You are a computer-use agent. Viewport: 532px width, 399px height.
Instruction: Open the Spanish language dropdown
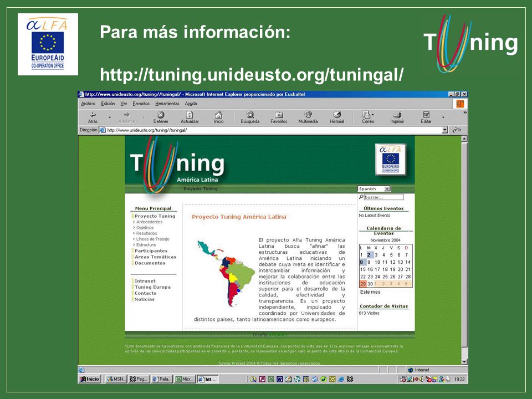(x=374, y=188)
